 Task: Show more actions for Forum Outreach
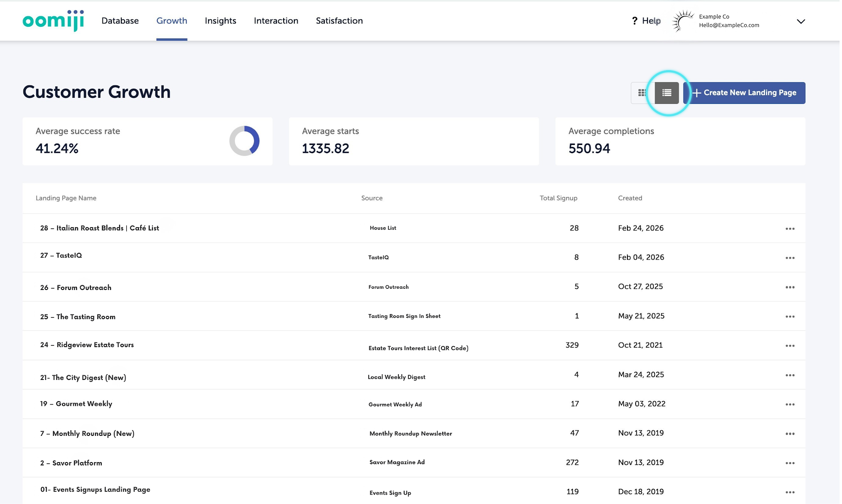point(790,287)
